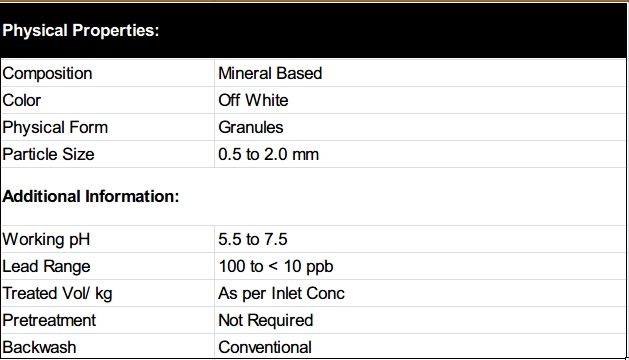629x360 pixels.
Task: Select the Pretreatment label cell
Action: tap(108, 320)
